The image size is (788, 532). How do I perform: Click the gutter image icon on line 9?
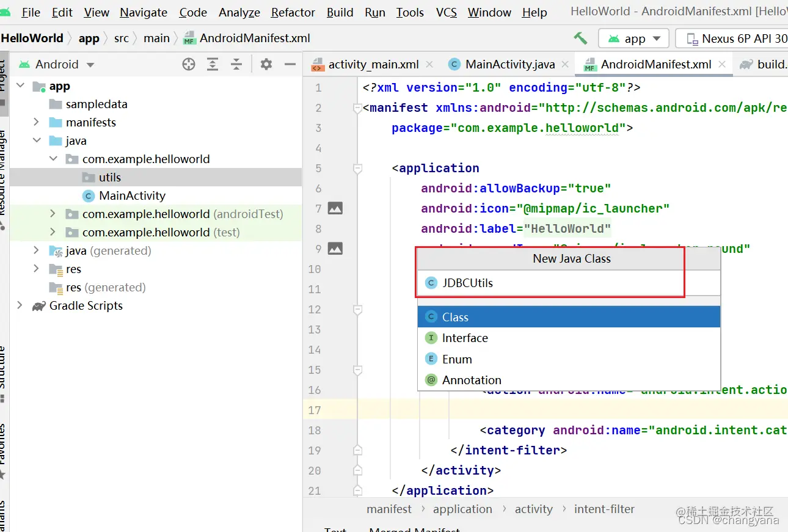335,249
